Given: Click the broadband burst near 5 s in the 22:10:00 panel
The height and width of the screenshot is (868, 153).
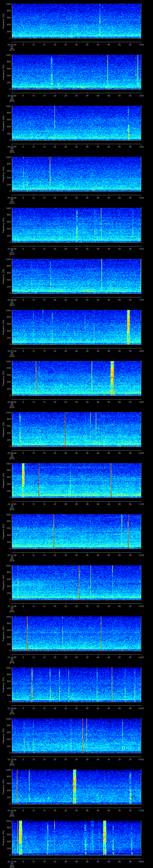Looking at the screenshot, I should coord(23,480).
